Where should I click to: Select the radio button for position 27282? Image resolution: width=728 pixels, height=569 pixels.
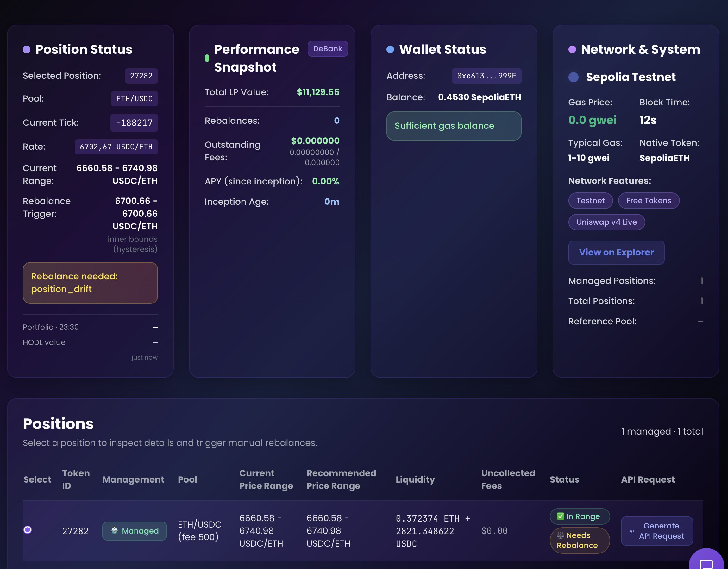[28, 530]
